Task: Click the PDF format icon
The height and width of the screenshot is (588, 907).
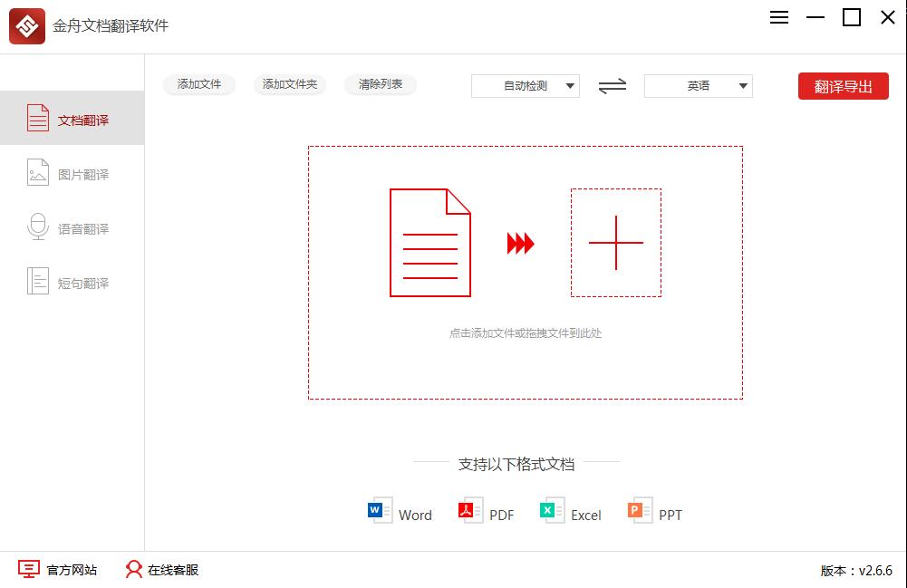Action: [468, 509]
